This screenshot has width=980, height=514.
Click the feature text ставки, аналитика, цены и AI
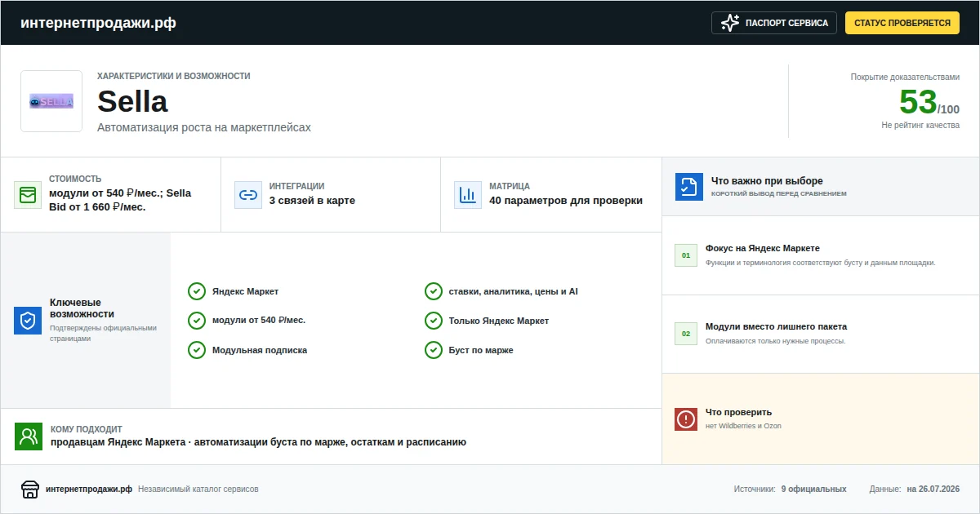[x=514, y=291]
